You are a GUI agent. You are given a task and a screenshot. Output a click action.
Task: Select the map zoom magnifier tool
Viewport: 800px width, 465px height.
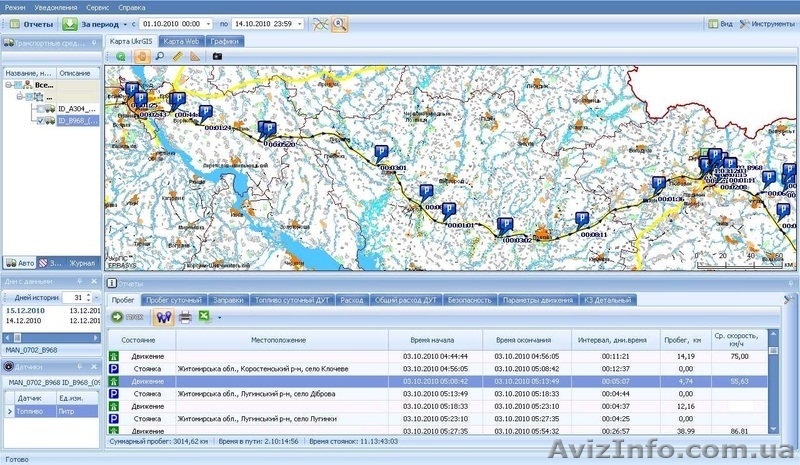160,56
